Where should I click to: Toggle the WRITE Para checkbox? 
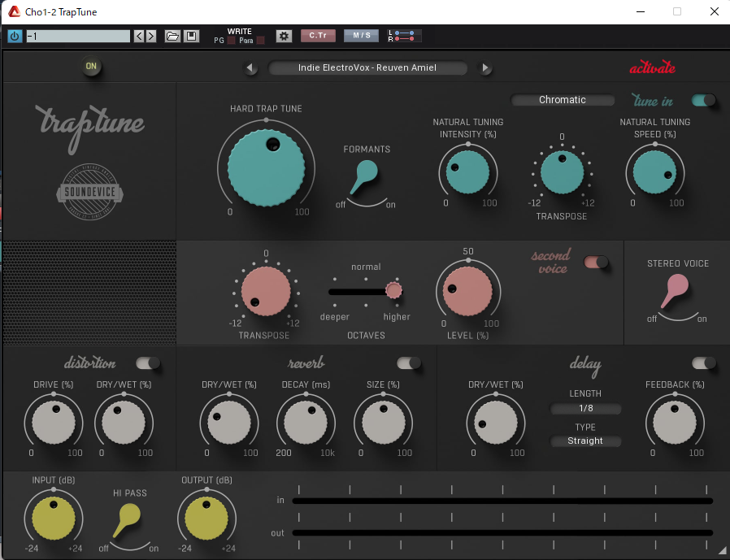click(x=261, y=41)
